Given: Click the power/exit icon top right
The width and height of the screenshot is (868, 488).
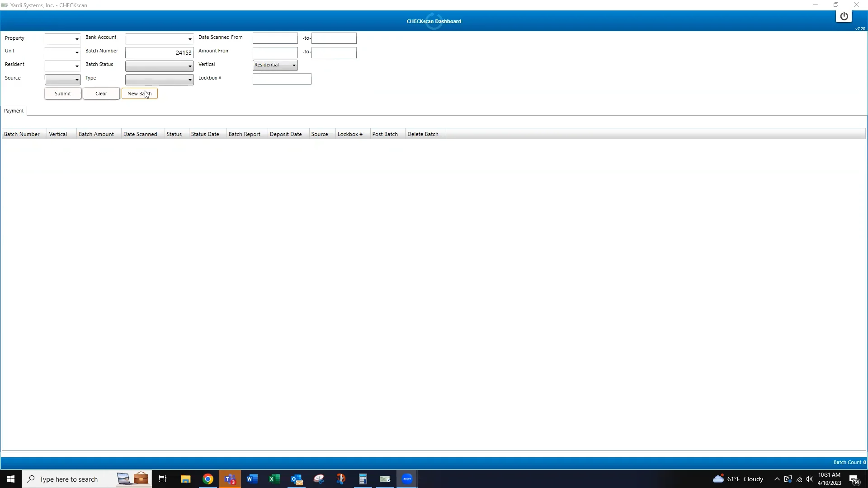Looking at the screenshot, I should pyautogui.click(x=844, y=16).
